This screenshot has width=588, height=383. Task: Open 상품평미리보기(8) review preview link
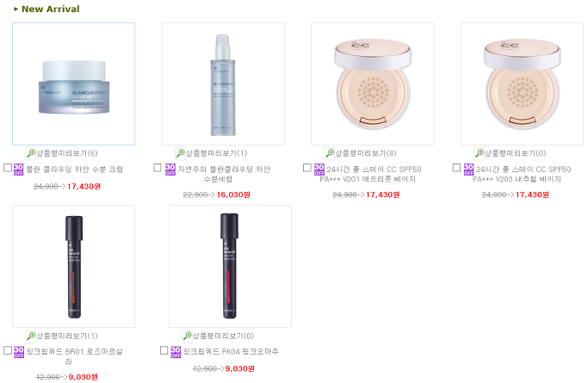(x=366, y=153)
